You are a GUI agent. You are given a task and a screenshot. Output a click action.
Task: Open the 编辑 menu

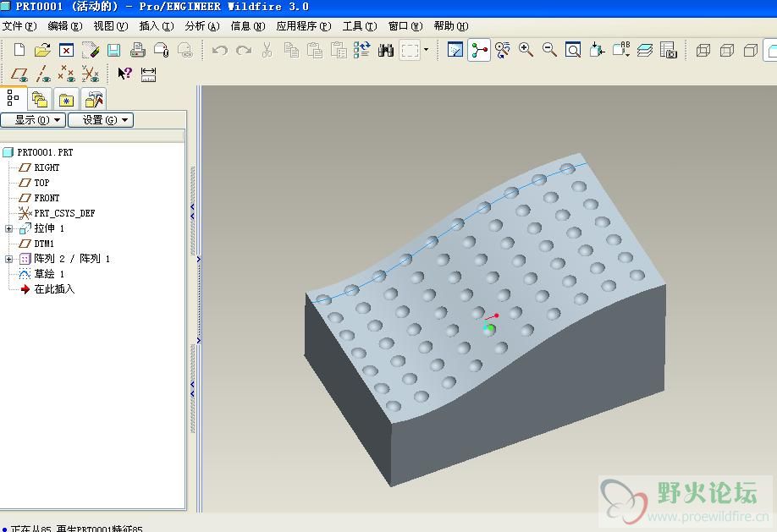point(65,26)
